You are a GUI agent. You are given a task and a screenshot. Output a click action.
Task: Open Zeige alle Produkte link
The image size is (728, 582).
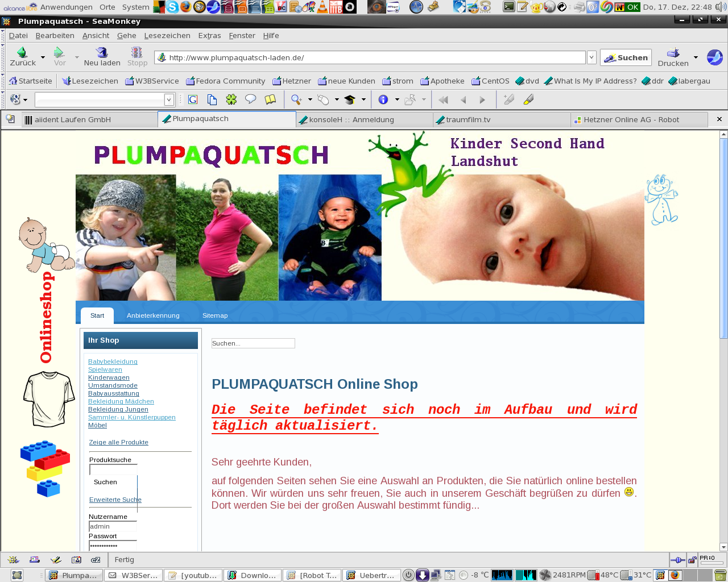click(118, 442)
